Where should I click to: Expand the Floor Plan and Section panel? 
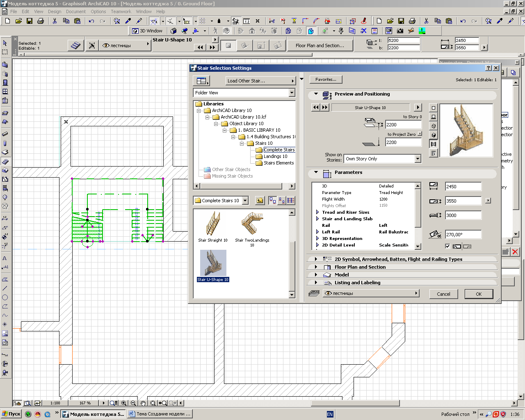pos(316,267)
